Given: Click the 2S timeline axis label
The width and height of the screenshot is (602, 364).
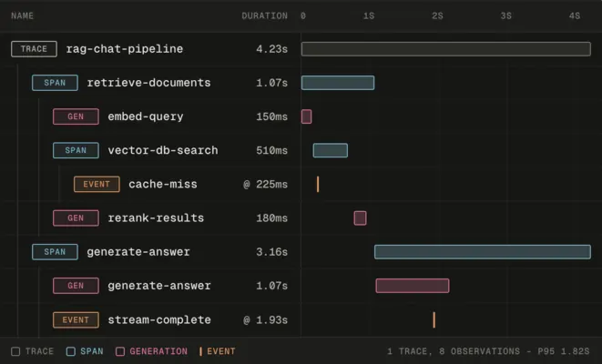Looking at the screenshot, I should (438, 16).
